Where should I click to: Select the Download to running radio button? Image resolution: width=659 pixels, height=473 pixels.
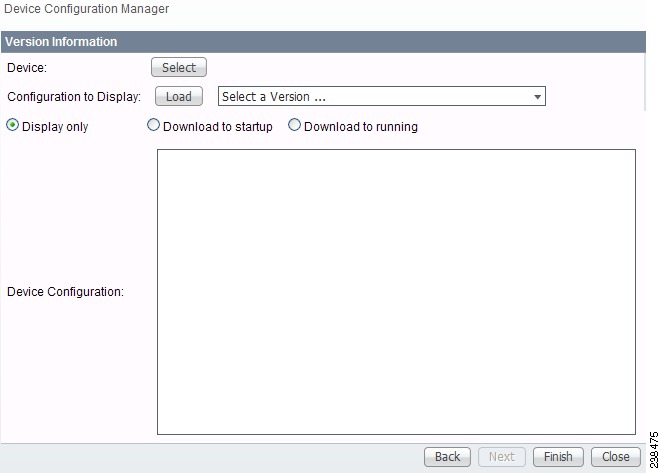(294, 125)
